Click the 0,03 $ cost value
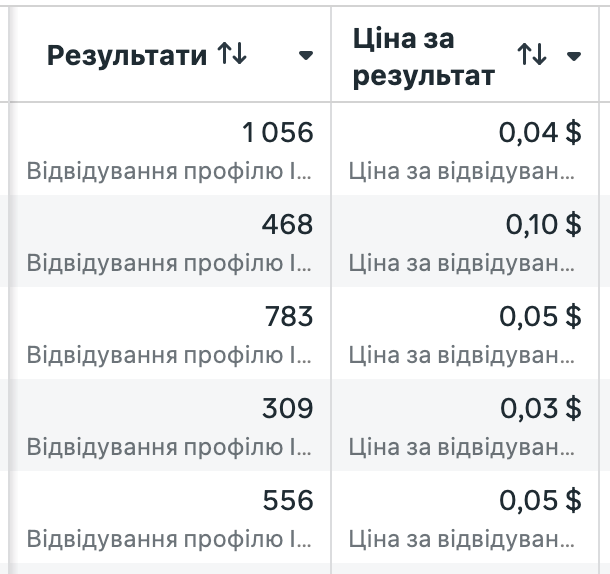The height and width of the screenshot is (574, 610). (540, 408)
